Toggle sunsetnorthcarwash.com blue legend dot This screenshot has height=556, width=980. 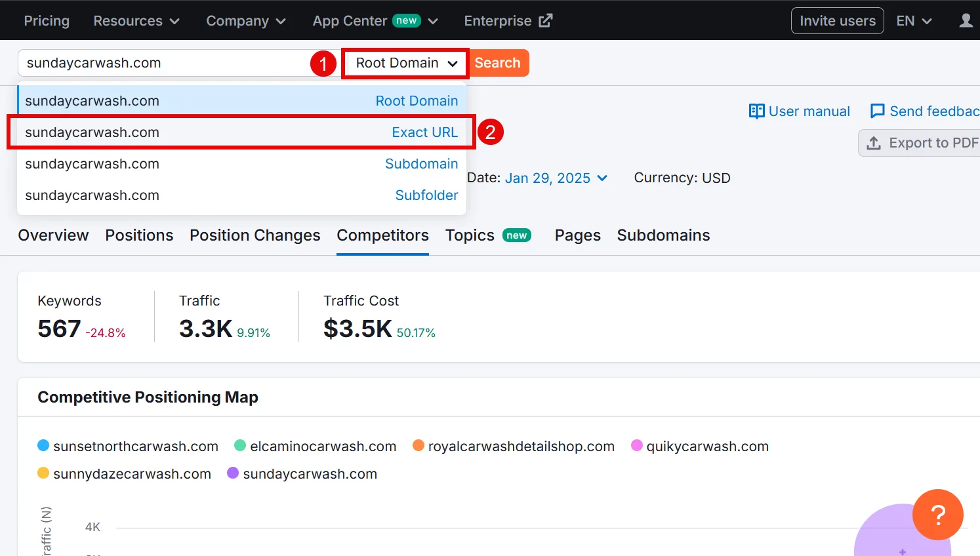43,446
